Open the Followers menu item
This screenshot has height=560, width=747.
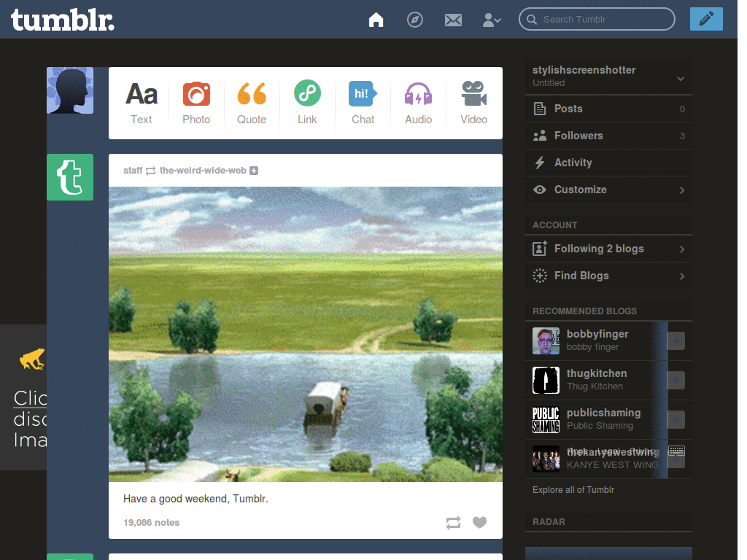tap(608, 136)
